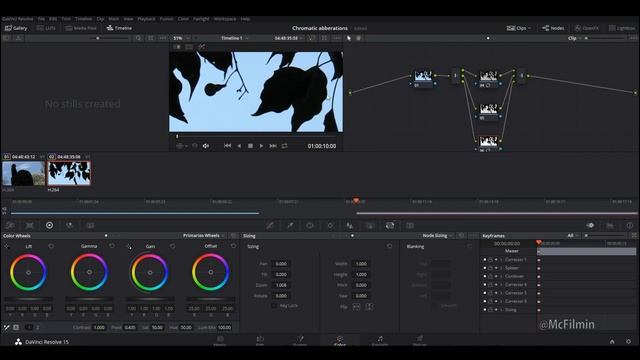This screenshot has height=360, width=640.
Task: Mute viewer audio with speaker icon
Action: point(206,146)
